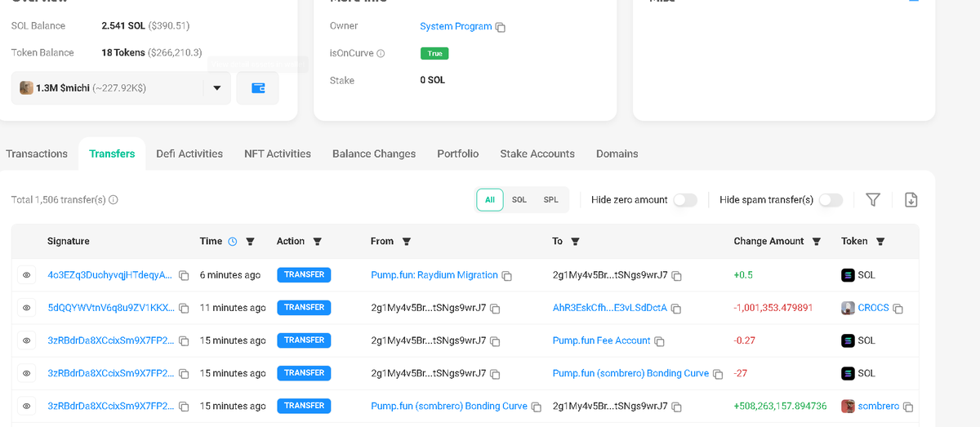980x427 pixels.
Task: Open transaction 4o3EZq3DuchyvqjHTdeqyA link
Action: coord(110,275)
